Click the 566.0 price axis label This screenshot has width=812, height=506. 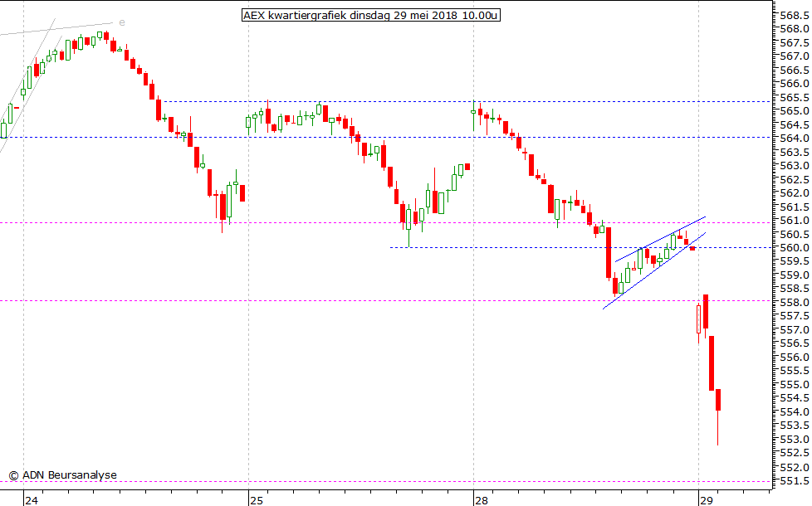[795, 83]
